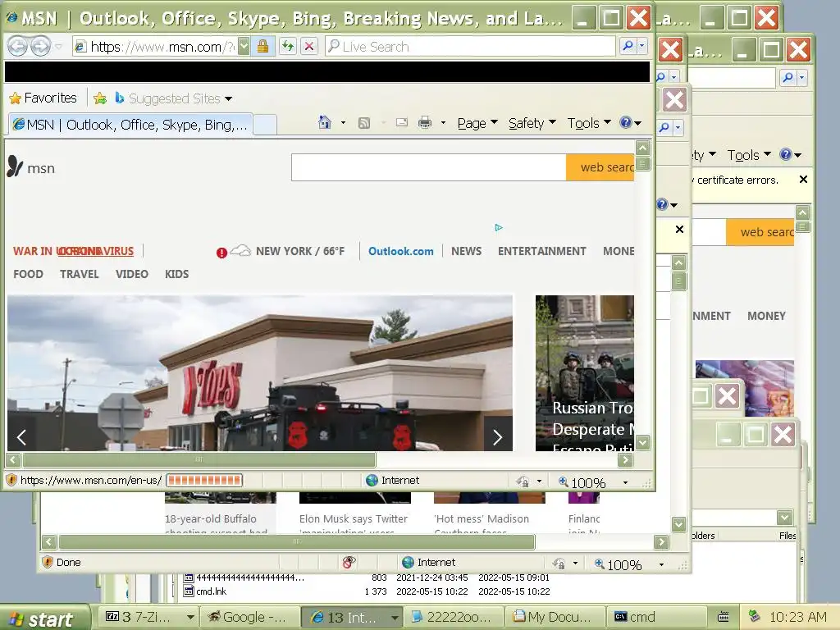Open a new blank tab
Screen dimensions: 840x630
point(265,125)
